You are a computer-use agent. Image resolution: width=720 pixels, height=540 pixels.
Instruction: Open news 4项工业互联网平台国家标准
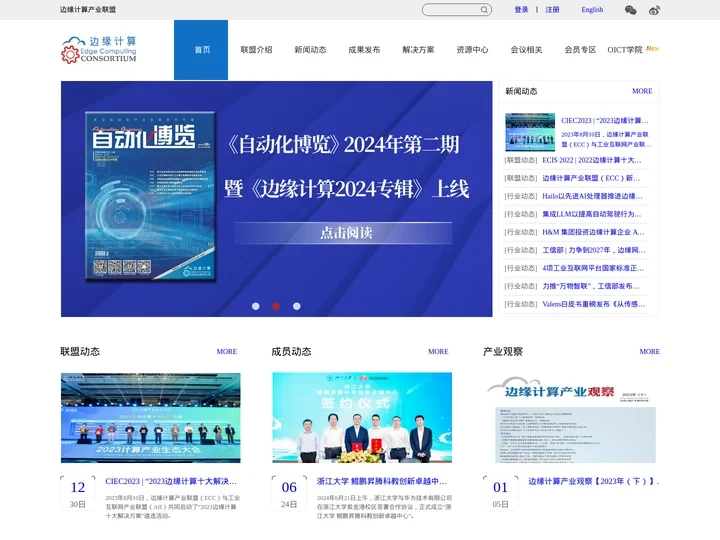593,268
